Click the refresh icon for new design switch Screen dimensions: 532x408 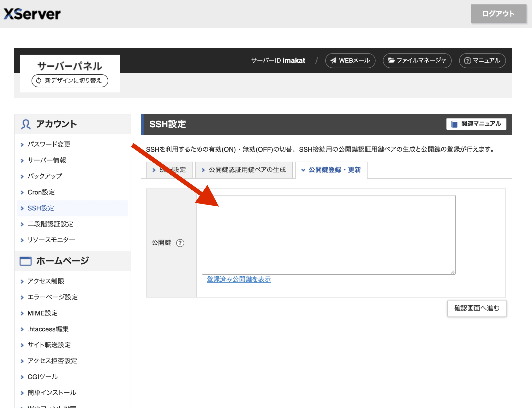(x=39, y=81)
